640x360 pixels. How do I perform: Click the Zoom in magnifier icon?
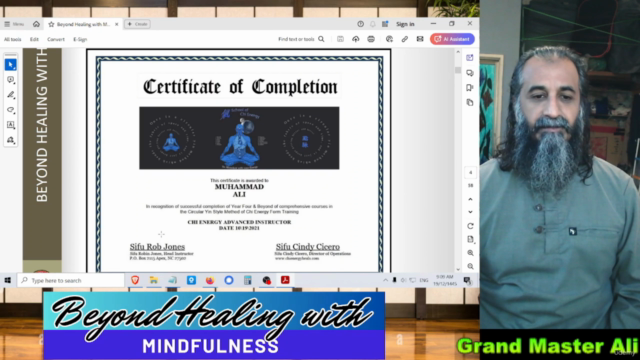coord(470,253)
